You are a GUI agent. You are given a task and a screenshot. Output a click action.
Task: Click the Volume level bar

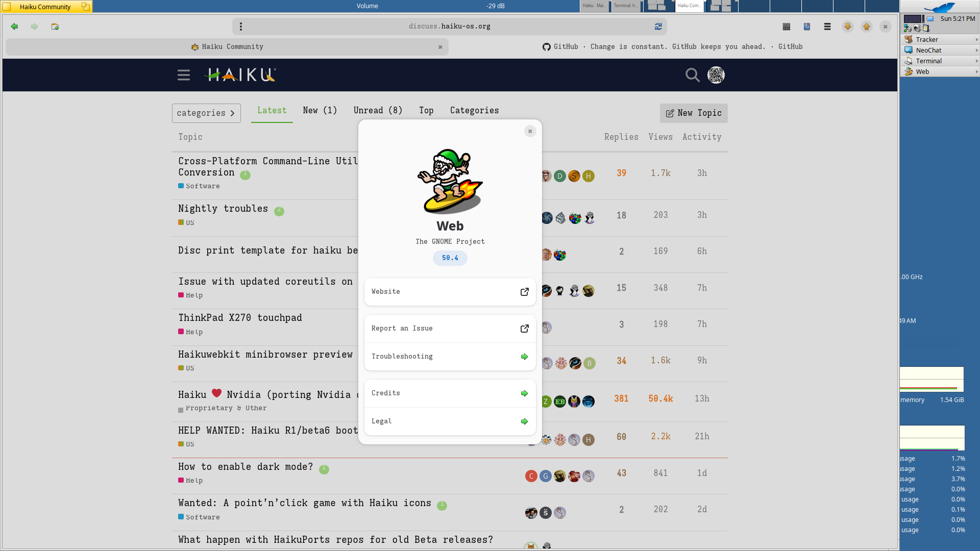tap(430, 6)
